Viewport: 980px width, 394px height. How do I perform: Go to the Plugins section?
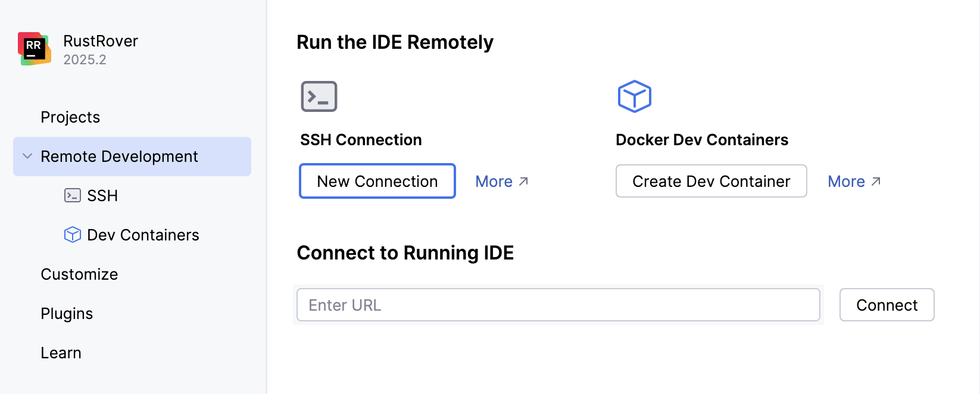click(67, 314)
